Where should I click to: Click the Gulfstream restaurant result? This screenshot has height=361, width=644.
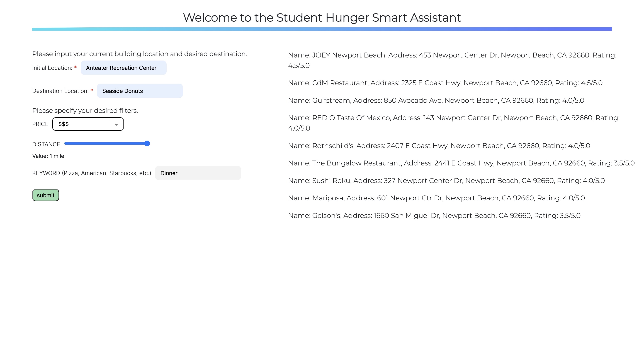436,100
